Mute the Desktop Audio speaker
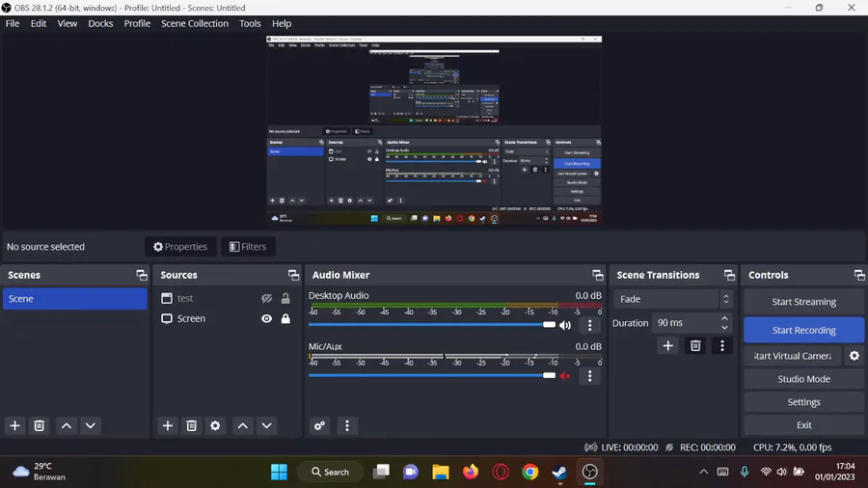 pyautogui.click(x=565, y=325)
